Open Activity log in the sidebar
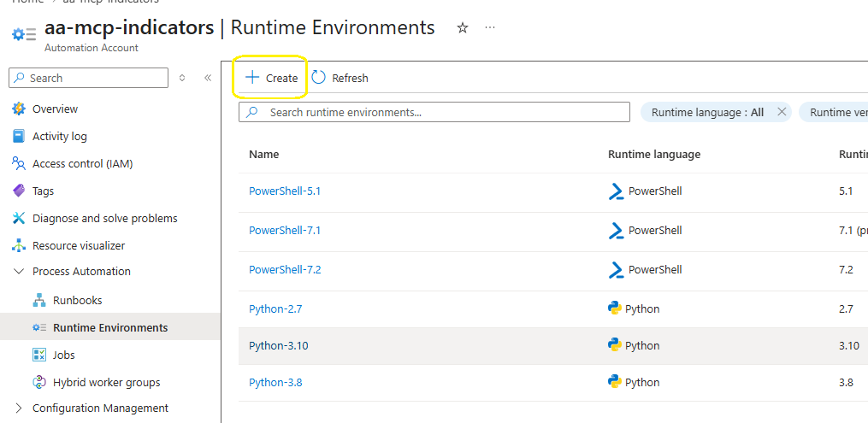 tap(60, 136)
